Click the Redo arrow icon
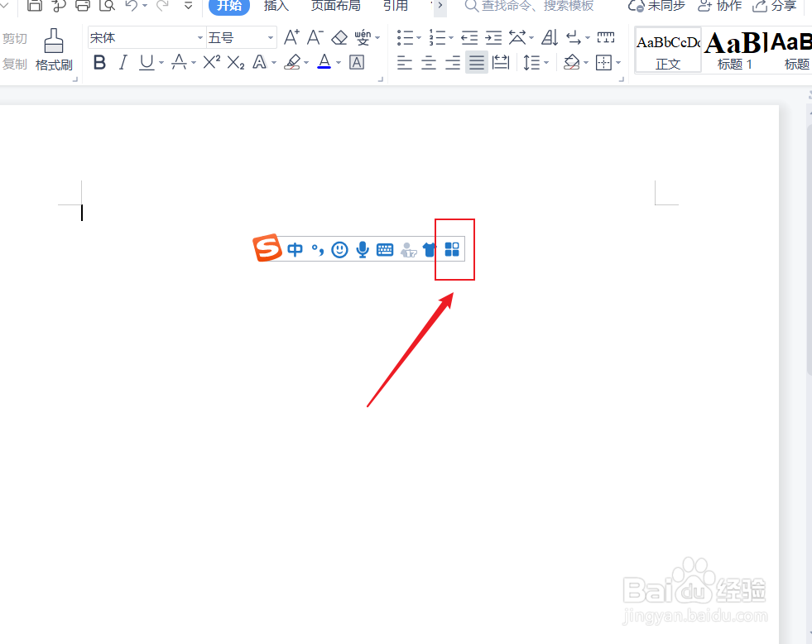The width and height of the screenshot is (812, 644). (162, 5)
